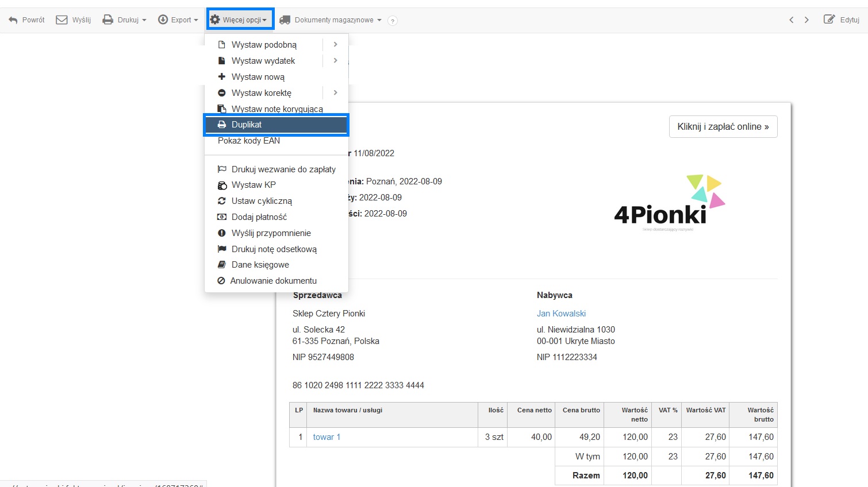Go to the next invoice arrow
This screenshot has width=868, height=487.
(806, 20)
